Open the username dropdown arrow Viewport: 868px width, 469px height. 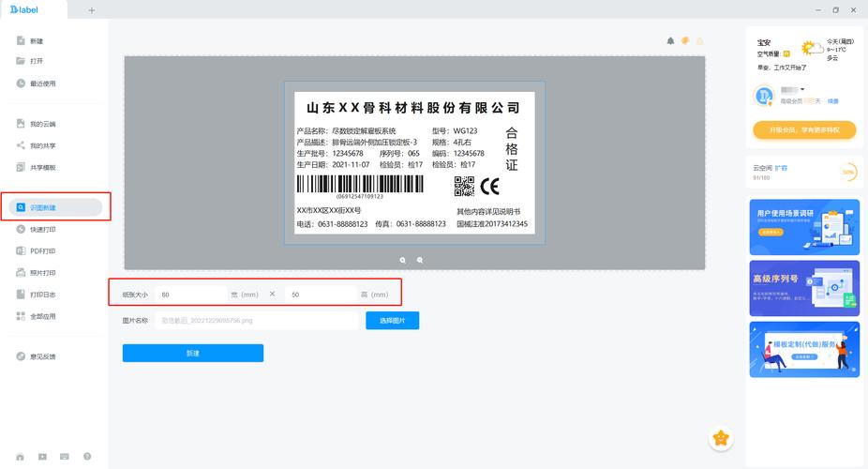pyautogui.click(x=802, y=90)
